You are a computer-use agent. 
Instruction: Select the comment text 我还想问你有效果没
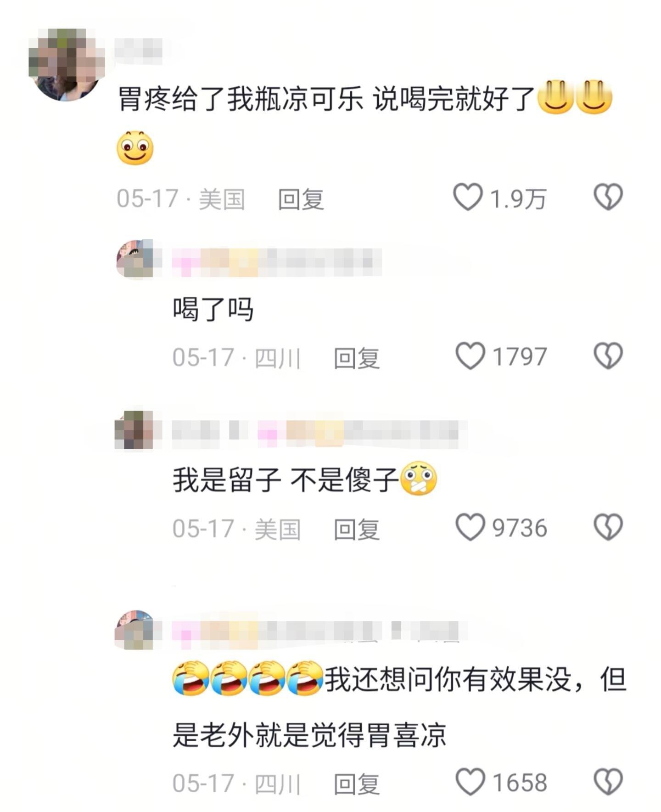pos(448,679)
